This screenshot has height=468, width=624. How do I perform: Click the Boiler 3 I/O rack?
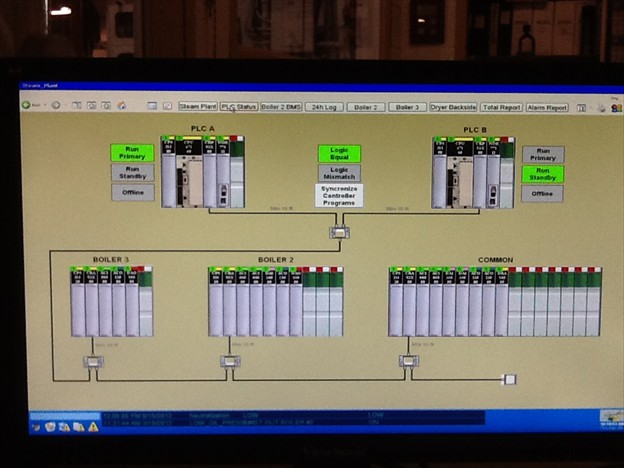pyautogui.click(x=112, y=302)
